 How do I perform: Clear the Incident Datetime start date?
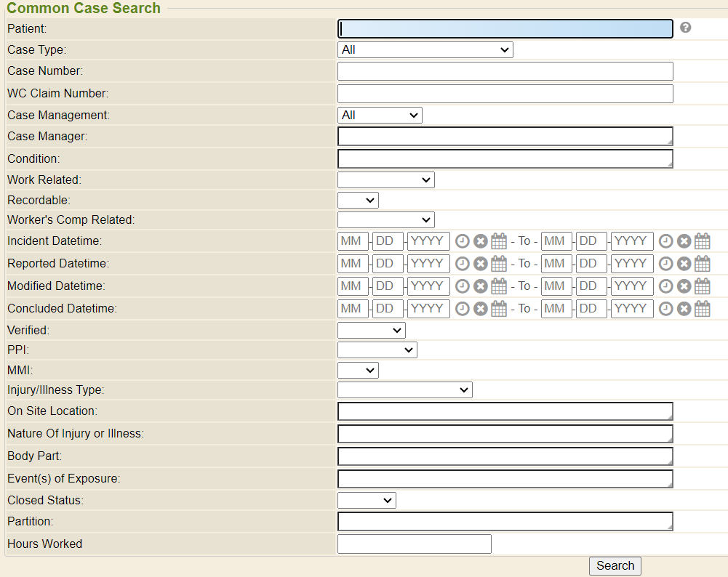[481, 241]
